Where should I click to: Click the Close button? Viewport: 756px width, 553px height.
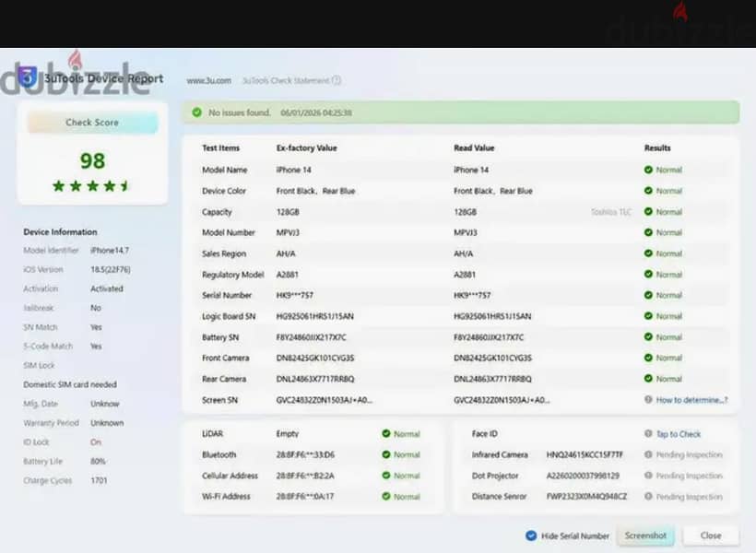[x=711, y=535]
